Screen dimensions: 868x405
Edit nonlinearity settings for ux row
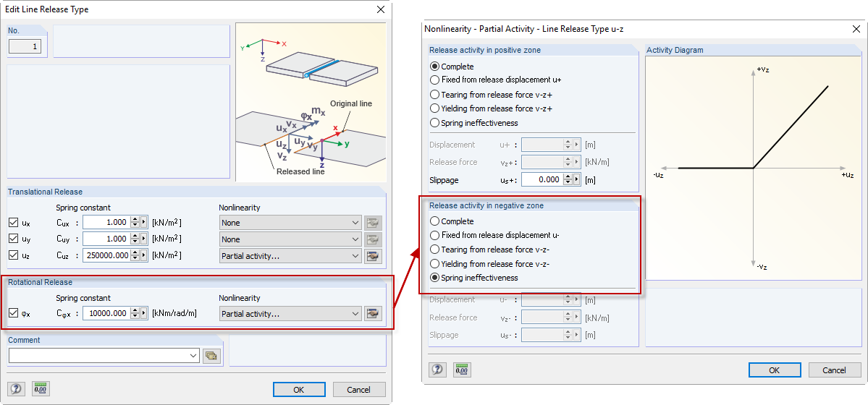[x=373, y=223]
